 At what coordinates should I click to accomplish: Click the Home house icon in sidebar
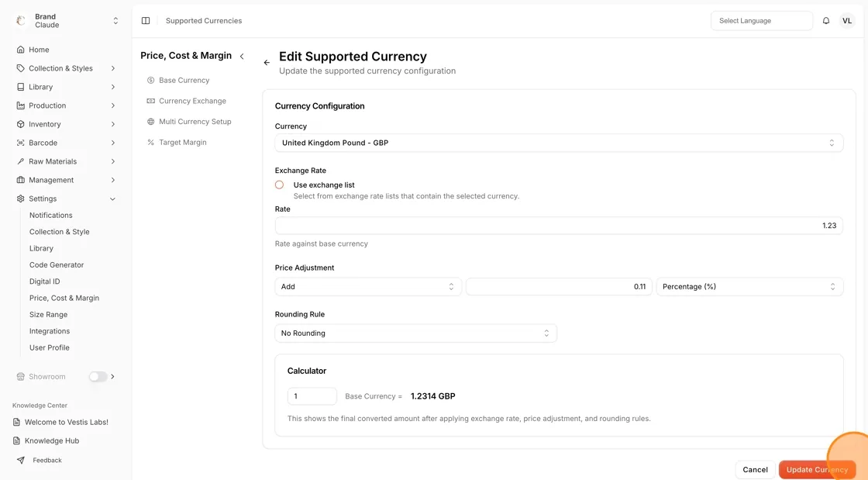tap(20, 50)
